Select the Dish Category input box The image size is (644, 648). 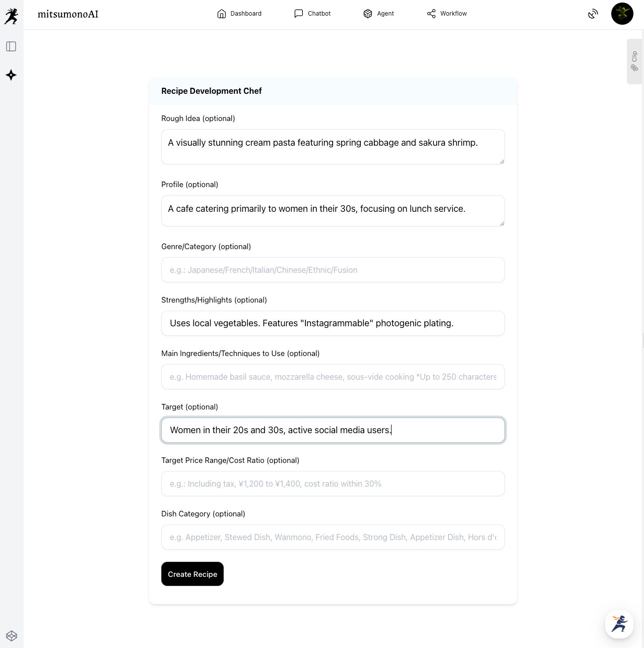(333, 537)
